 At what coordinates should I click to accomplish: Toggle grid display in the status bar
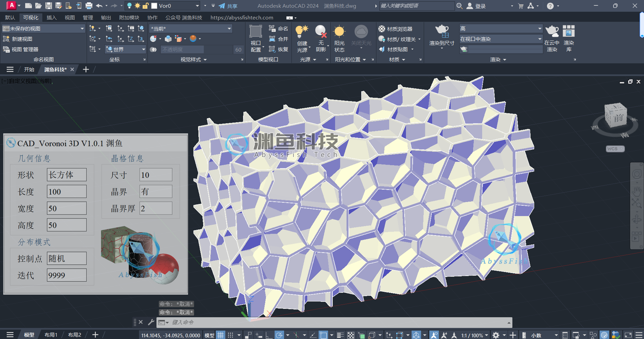[220, 335]
